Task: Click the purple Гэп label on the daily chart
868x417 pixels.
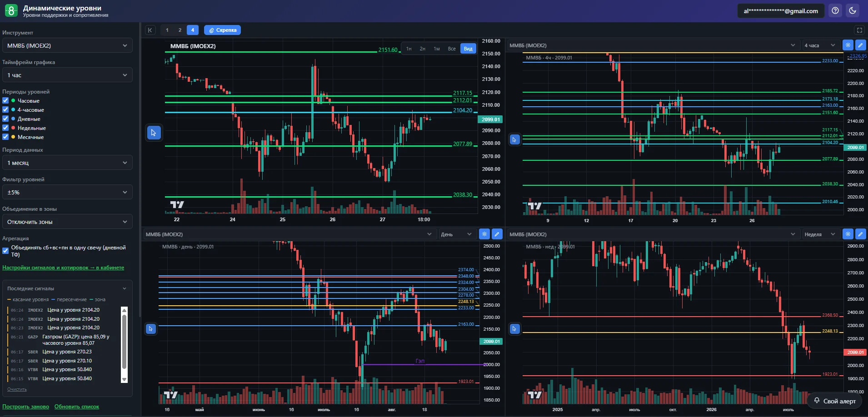Action: pyautogui.click(x=420, y=361)
